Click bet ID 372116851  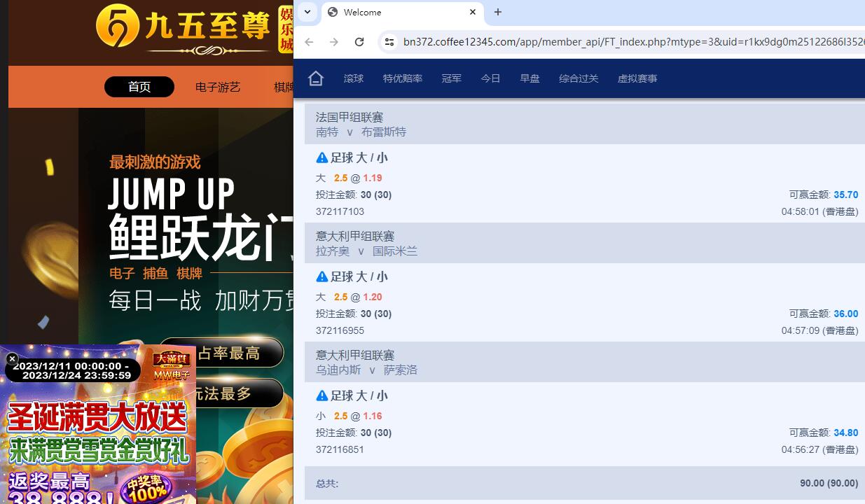[340, 449]
